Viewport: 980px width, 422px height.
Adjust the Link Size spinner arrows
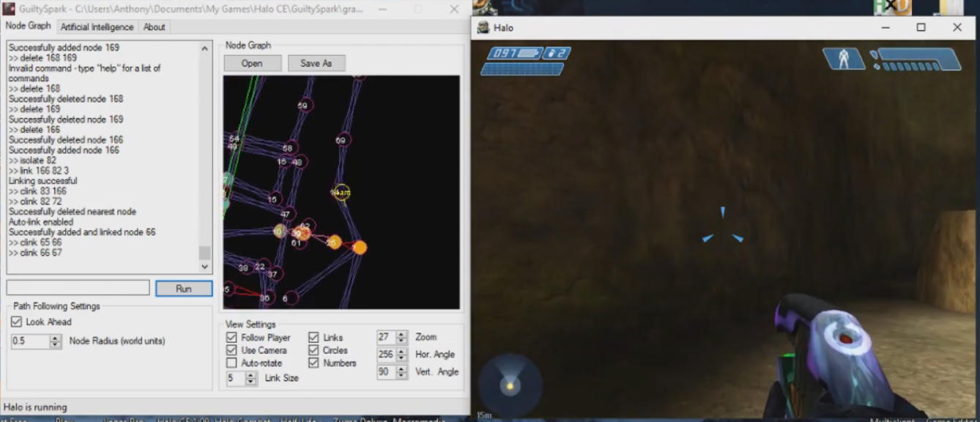251,379
